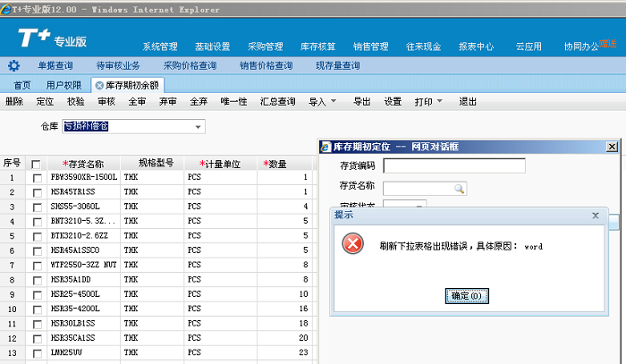Check the box for row BTK3210-2.6ZZ

click(x=38, y=237)
